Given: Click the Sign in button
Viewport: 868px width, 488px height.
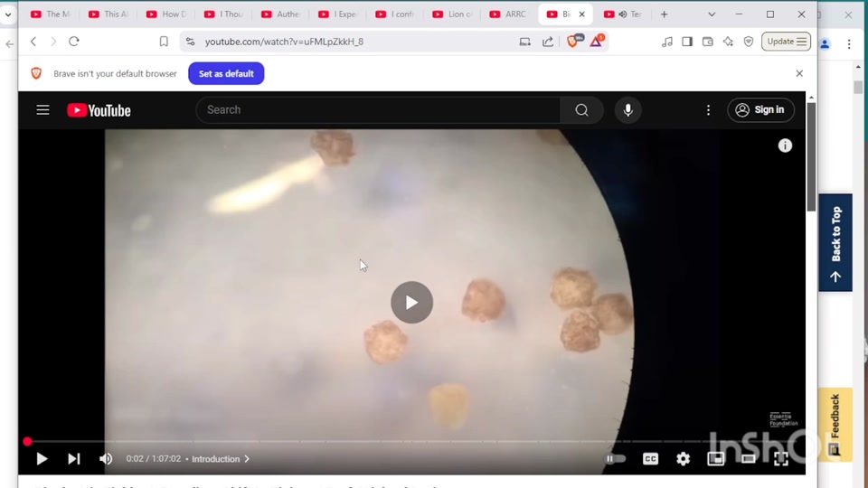Looking at the screenshot, I should 760,110.
